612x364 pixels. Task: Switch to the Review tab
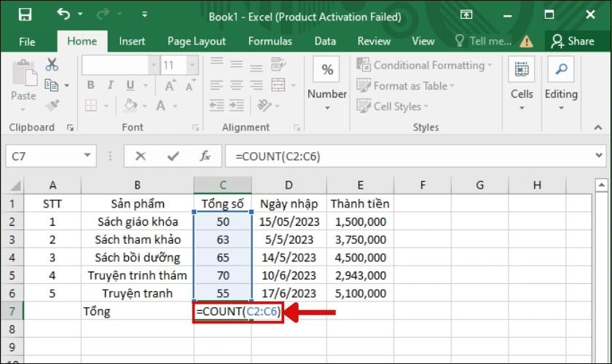tap(374, 41)
